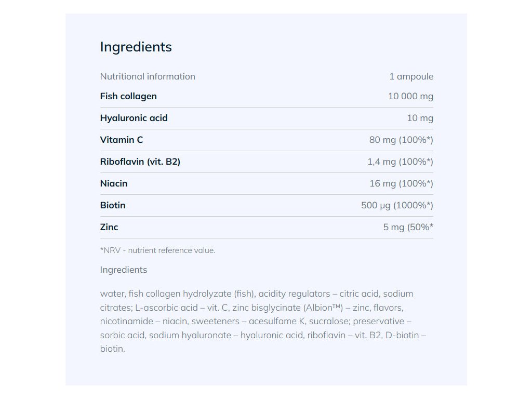The image size is (532, 399).
Task: Select the Riboflavin (vit. B2) label
Action: (140, 162)
